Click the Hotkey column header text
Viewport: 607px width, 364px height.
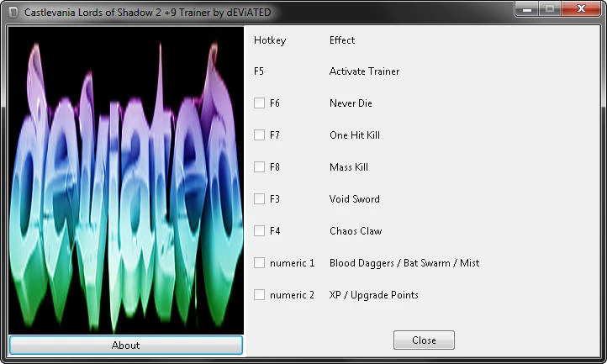click(x=270, y=40)
